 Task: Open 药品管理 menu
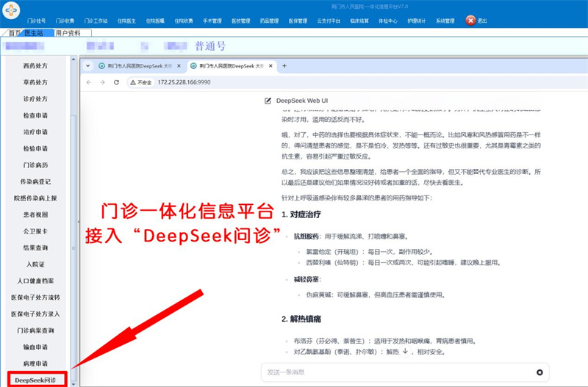[269, 21]
